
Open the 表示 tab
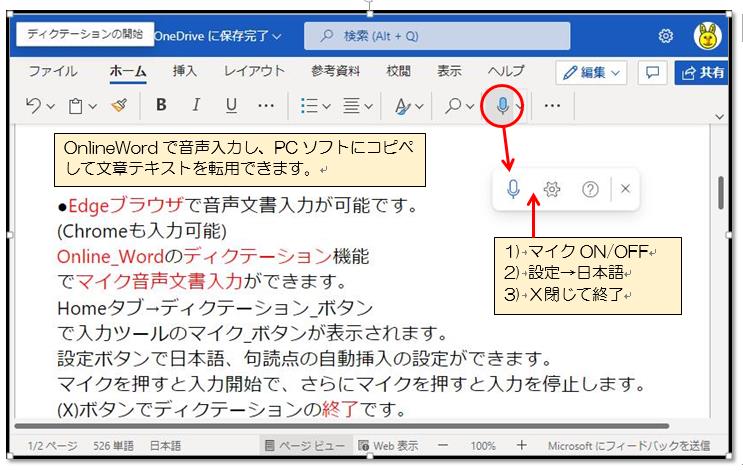449,71
